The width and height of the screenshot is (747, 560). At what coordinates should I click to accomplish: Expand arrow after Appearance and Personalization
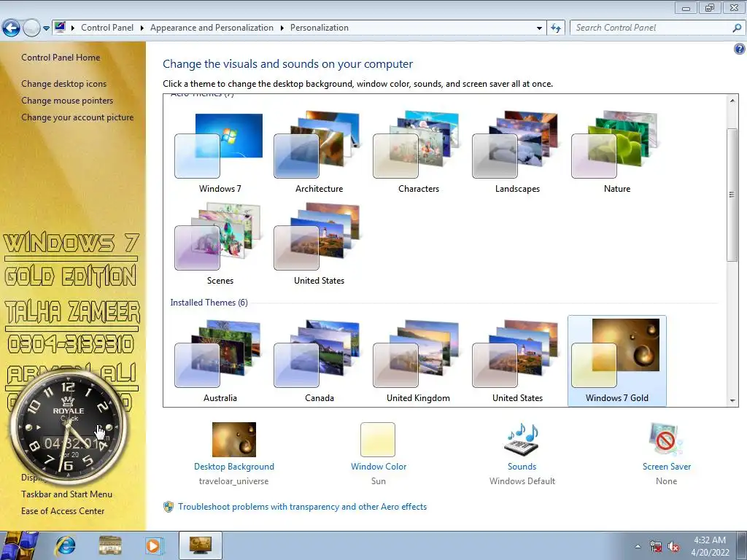282,28
